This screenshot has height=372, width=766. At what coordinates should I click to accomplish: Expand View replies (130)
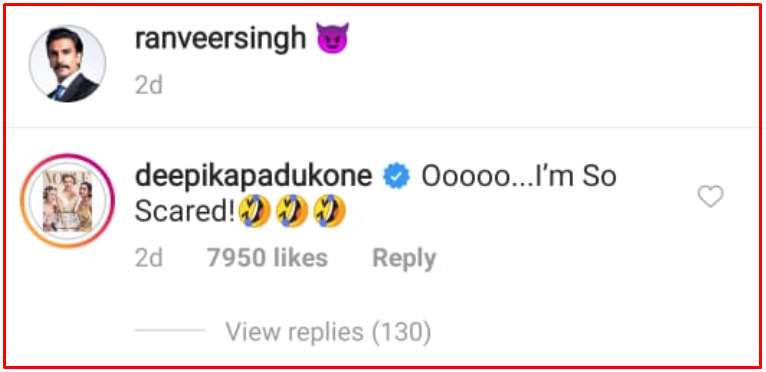tap(328, 332)
